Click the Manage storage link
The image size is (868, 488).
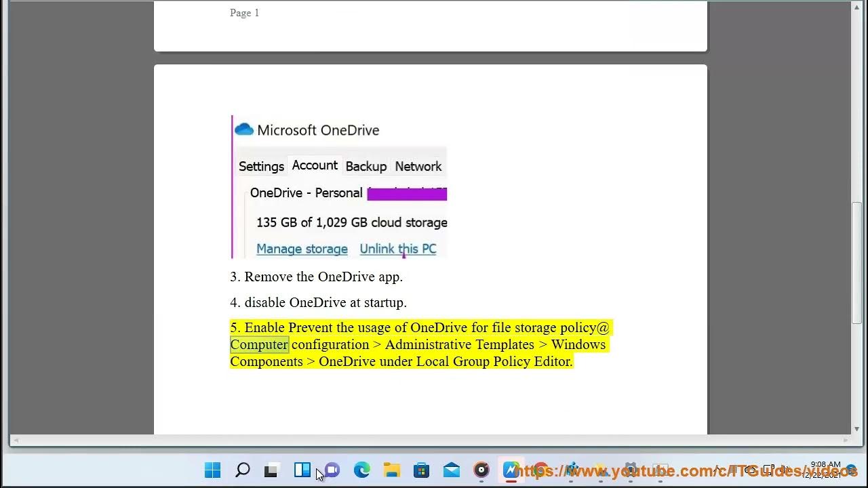pyautogui.click(x=302, y=249)
